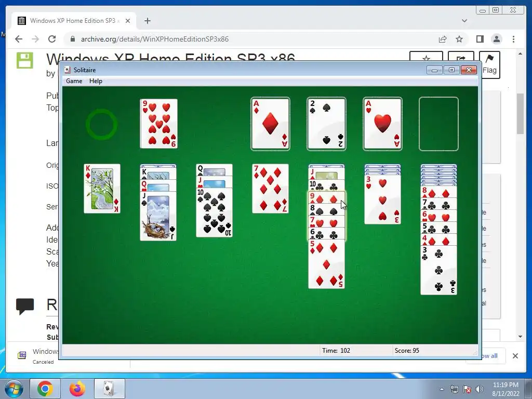Select the Queen of spades in third column
Image resolution: width=532 pixels, height=399 pixels.
(x=215, y=170)
